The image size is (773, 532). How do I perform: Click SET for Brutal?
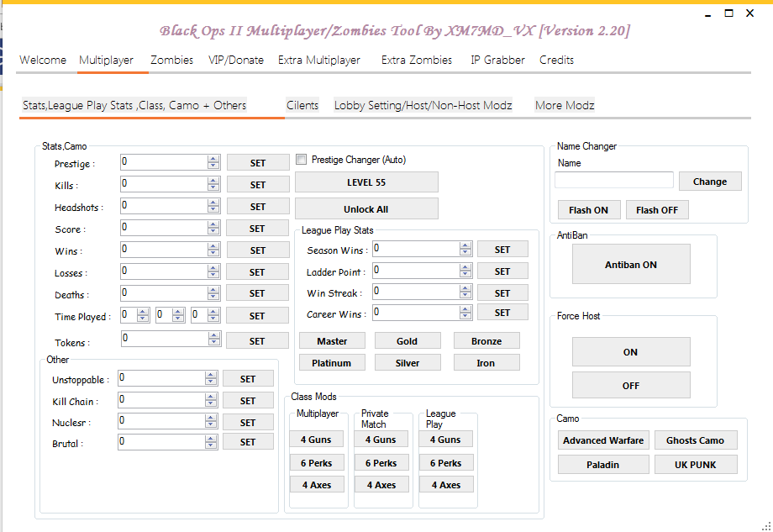(248, 442)
